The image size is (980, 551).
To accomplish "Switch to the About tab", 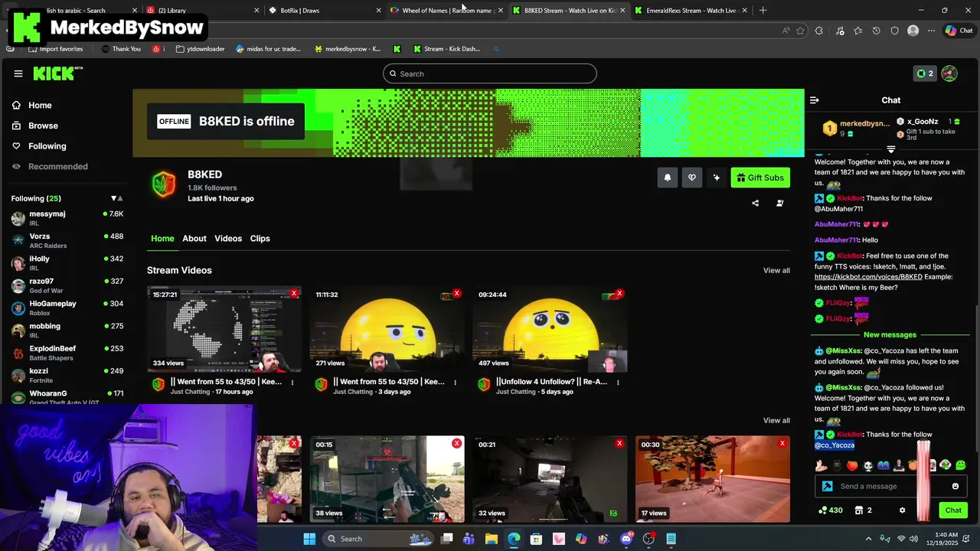I will [x=194, y=238].
